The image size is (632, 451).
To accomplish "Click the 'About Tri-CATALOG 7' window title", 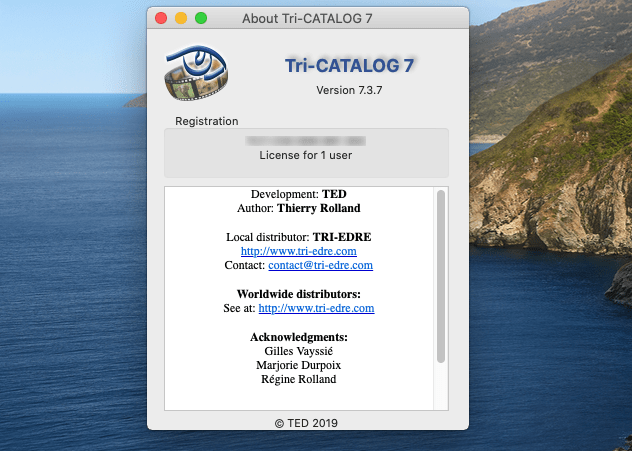I will tap(307, 19).
